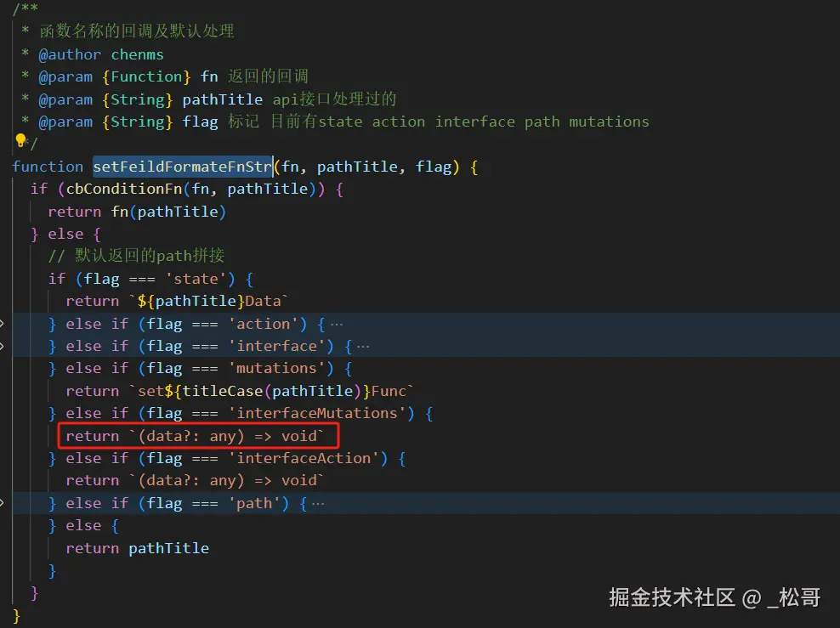Expand the folded 'action' branch chevron in the gutter

point(3,324)
